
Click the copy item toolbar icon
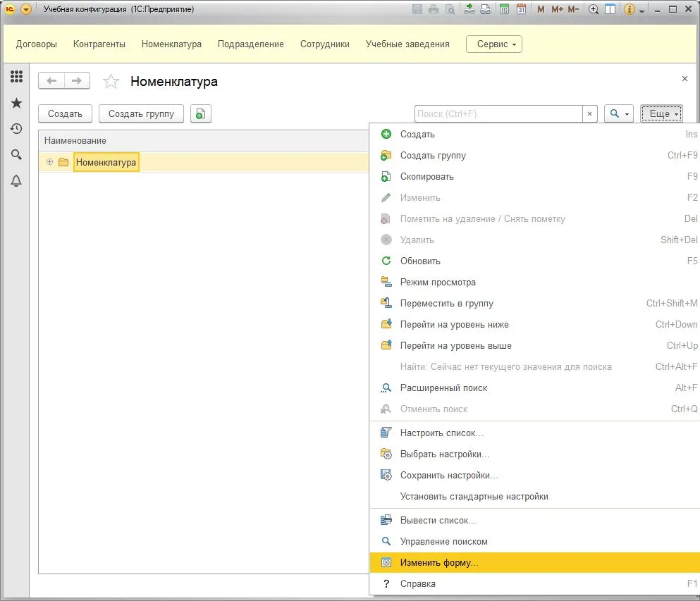(201, 113)
